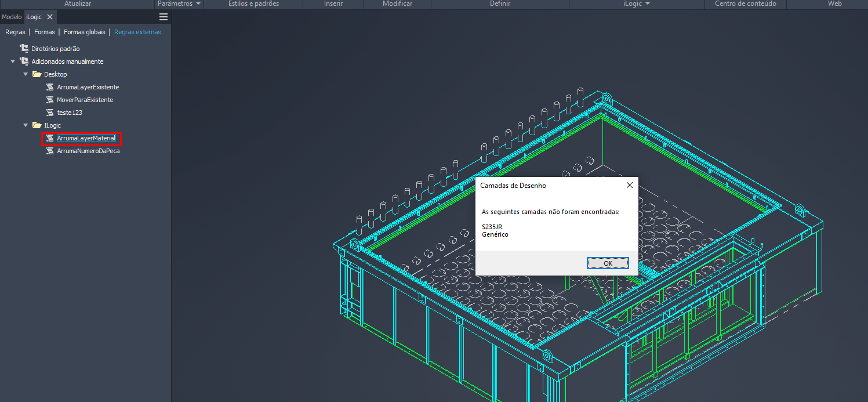
Task: Click the Diretórios padrão directory icon
Action: click(24, 49)
